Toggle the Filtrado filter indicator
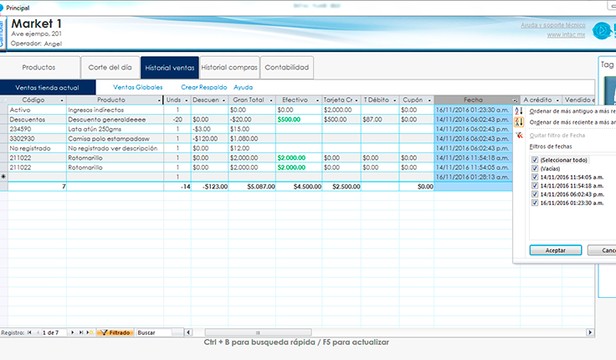The width and height of the screenshot is (616, 360). click(x=115, y=332)
